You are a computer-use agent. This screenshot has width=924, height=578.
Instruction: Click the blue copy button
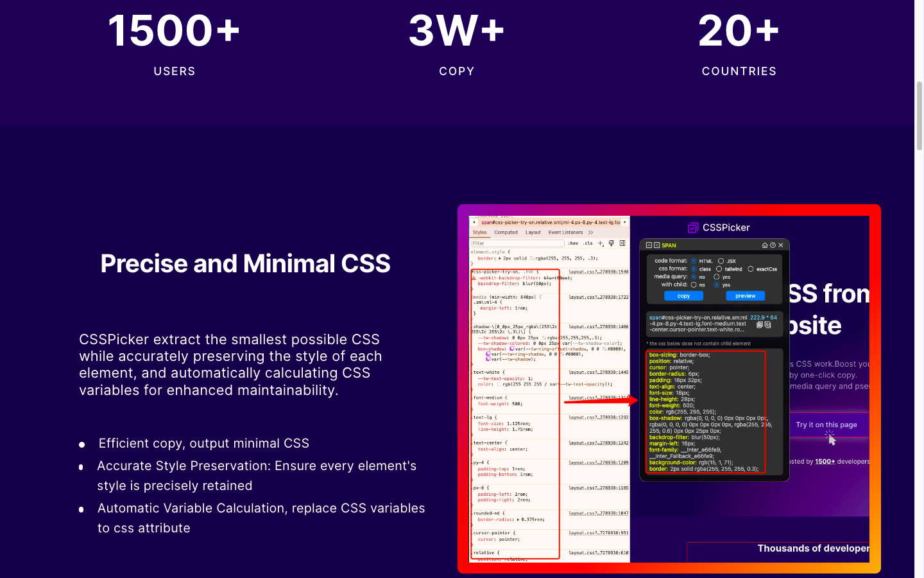click(x=684, y=296)
